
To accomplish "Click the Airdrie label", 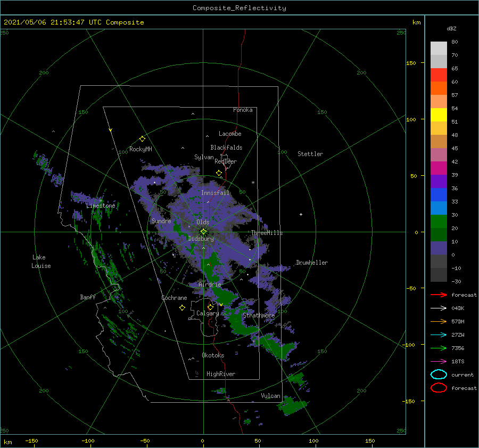I will [x=210, y=284].
